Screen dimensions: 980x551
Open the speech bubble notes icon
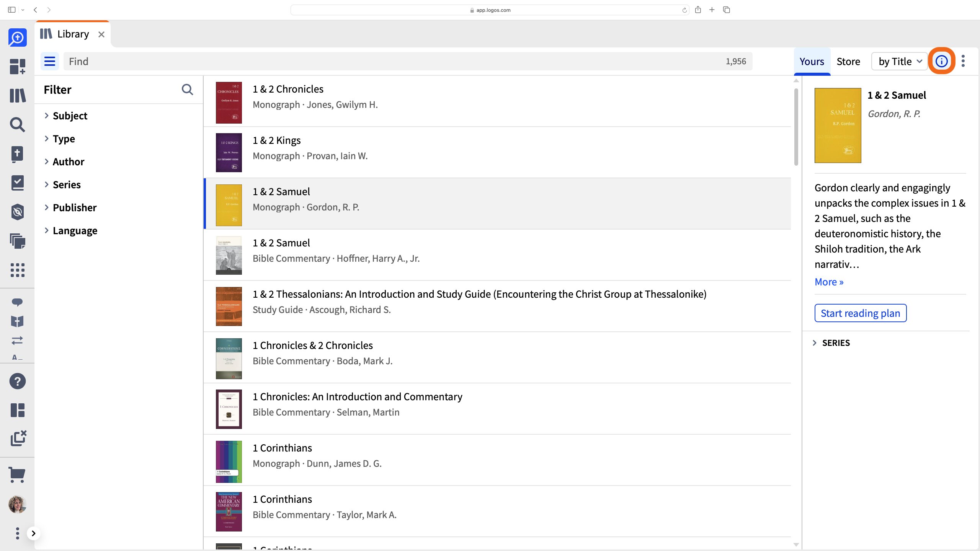pyautogui.click(x=17, y=302)
